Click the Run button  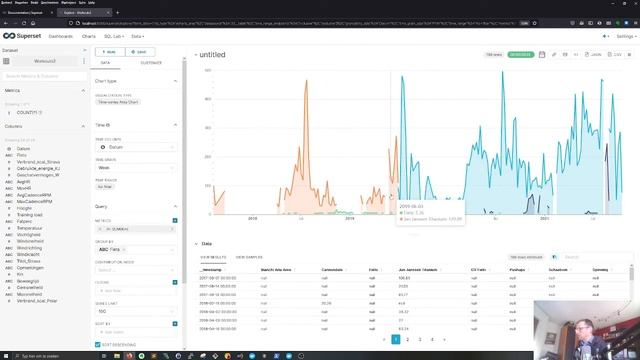(110, 52)
